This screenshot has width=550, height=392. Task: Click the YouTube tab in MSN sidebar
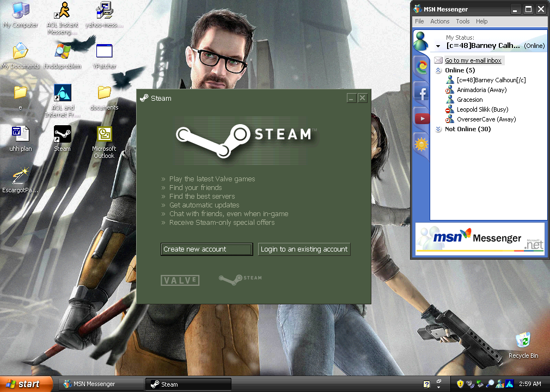pyautogui.click(x=421, y=118)
